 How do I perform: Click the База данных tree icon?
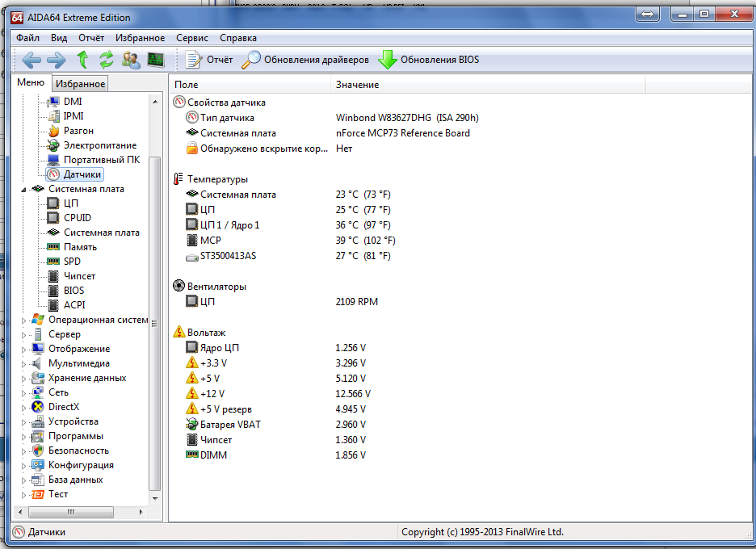pos(38,480)
